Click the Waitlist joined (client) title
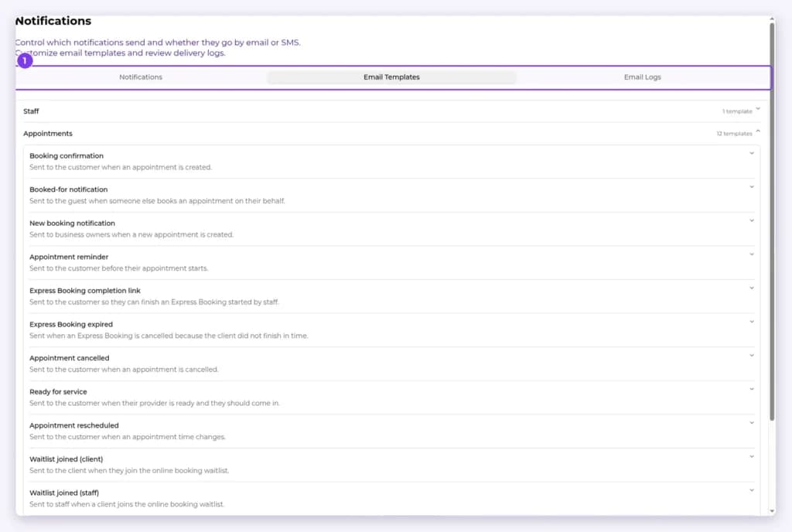 coord(67,459)
